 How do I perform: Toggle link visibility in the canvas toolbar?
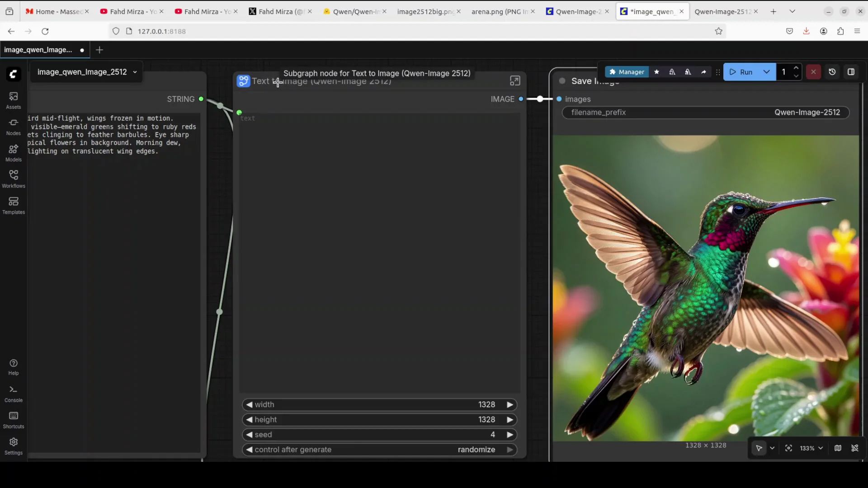pos(856,448)
